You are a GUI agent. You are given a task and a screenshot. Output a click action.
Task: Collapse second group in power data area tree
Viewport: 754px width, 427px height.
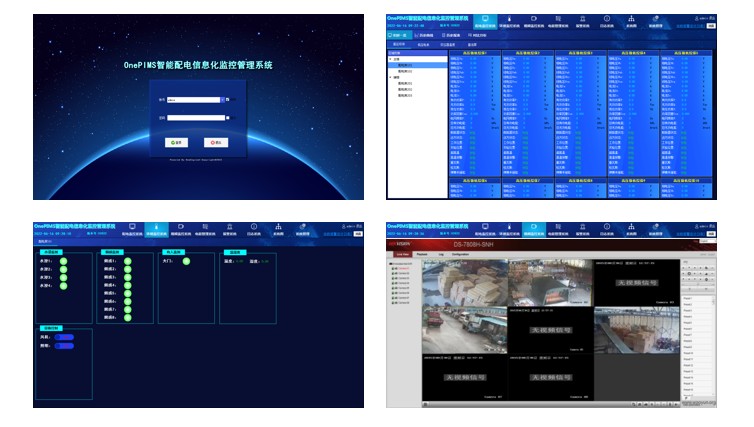point(390,77)
